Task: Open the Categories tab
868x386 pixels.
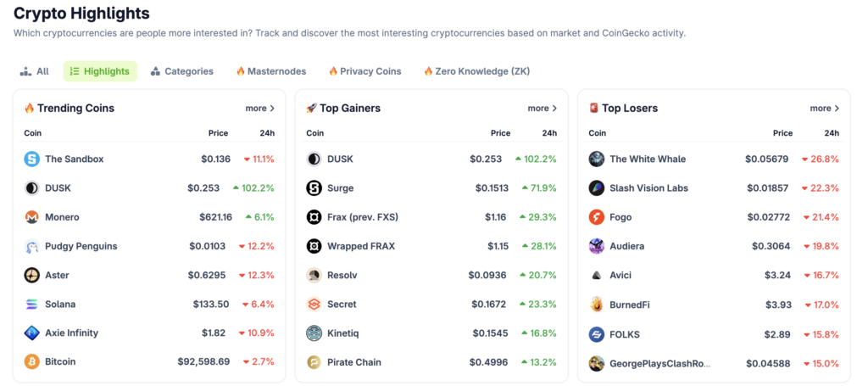Action: point(181,71)
